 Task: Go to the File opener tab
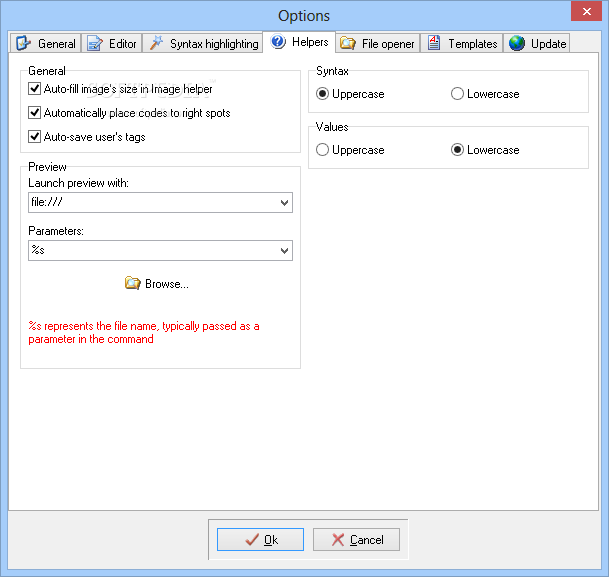378,43
